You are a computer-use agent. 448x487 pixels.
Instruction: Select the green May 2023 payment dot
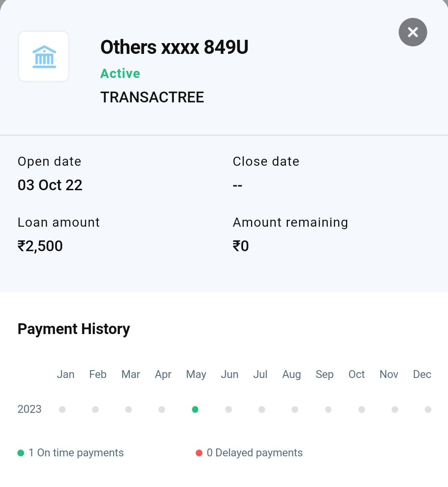point(195,409)
